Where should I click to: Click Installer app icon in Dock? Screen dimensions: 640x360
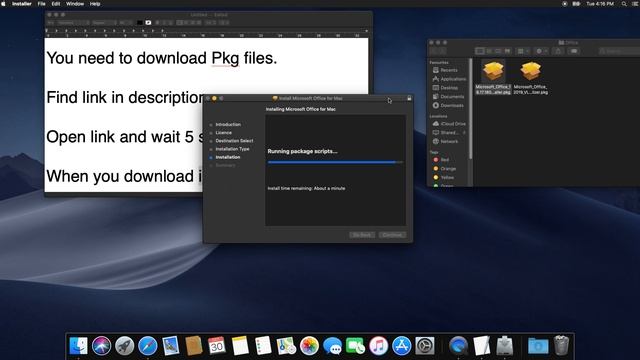[x=504, y=346]
